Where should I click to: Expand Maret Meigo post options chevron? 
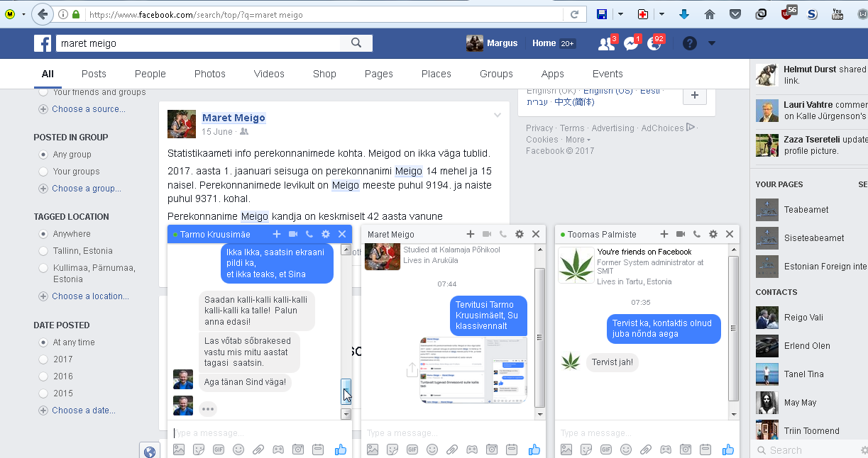coord(498,115)
